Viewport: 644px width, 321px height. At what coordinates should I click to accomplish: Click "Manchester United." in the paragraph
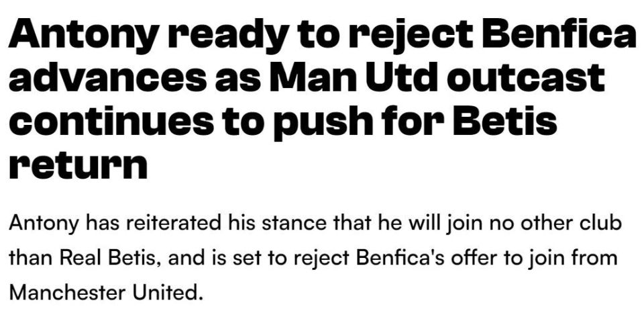pyautogui.click(x=105, y=292)
